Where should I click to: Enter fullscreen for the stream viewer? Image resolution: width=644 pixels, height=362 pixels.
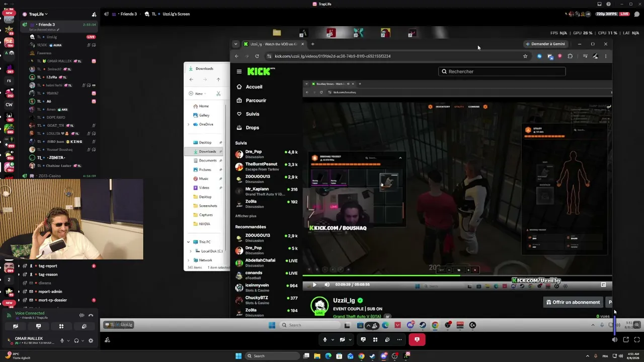click(636, 340)
